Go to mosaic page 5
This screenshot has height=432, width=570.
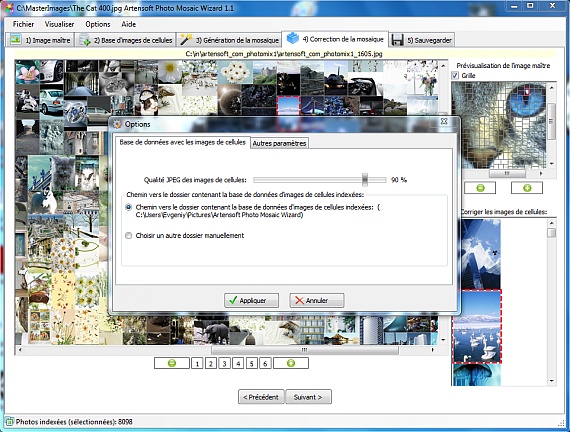pos(252,363)
